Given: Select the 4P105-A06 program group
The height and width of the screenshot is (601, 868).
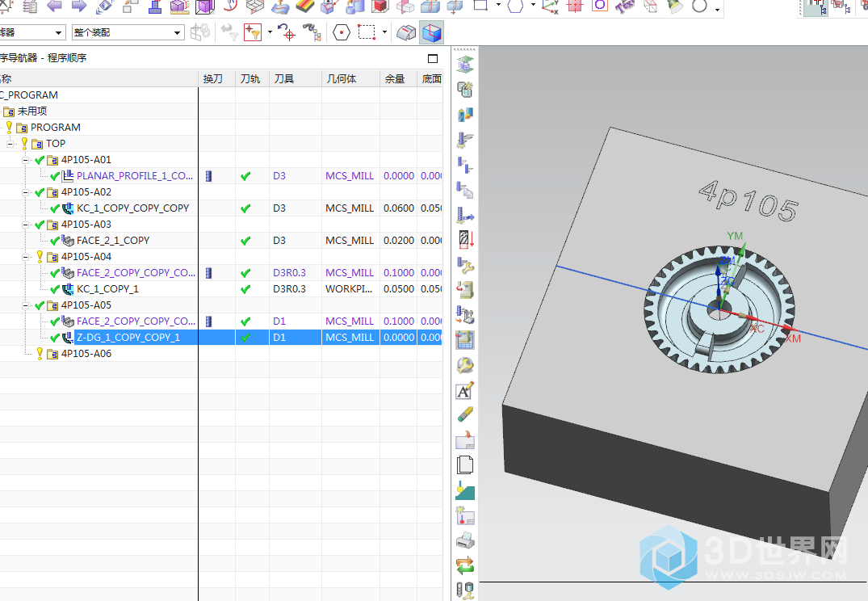Looking at the screenshot, I should click(x=86, y=353).
